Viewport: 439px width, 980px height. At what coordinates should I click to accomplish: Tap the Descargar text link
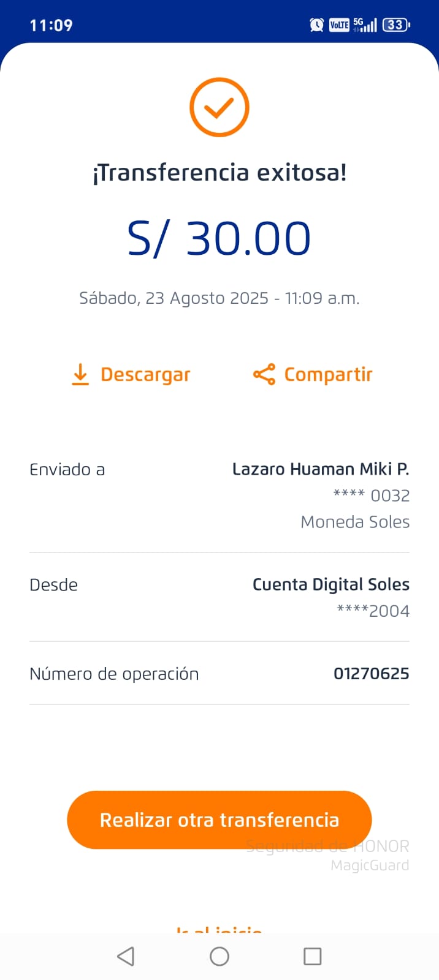(145, 374)
